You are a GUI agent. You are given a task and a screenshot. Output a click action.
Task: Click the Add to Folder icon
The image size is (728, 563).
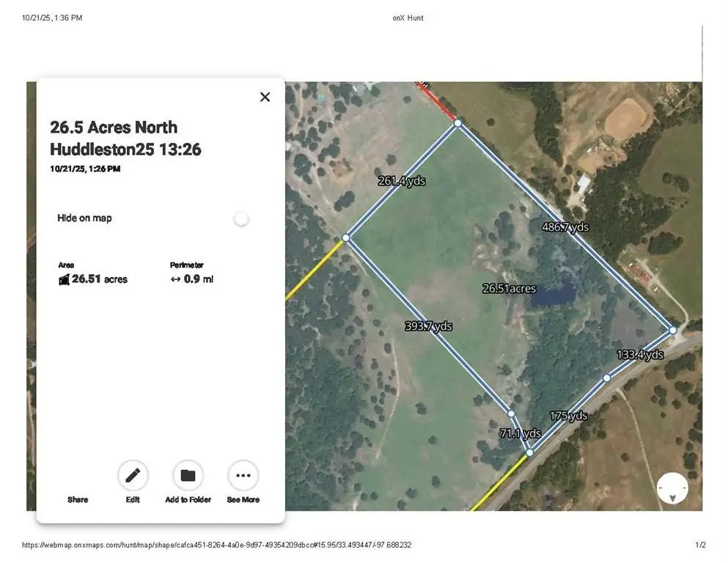click(x=188, y=475)
